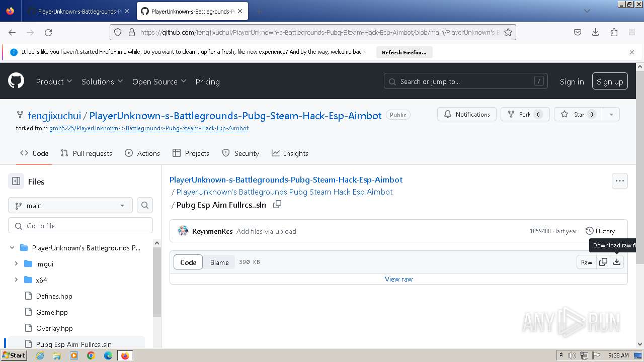The height and width of the screenshot is (362, 644).
Task: Close the active PlayerUnknown tab
Action: pyautogui.click(x=239, y=11)
